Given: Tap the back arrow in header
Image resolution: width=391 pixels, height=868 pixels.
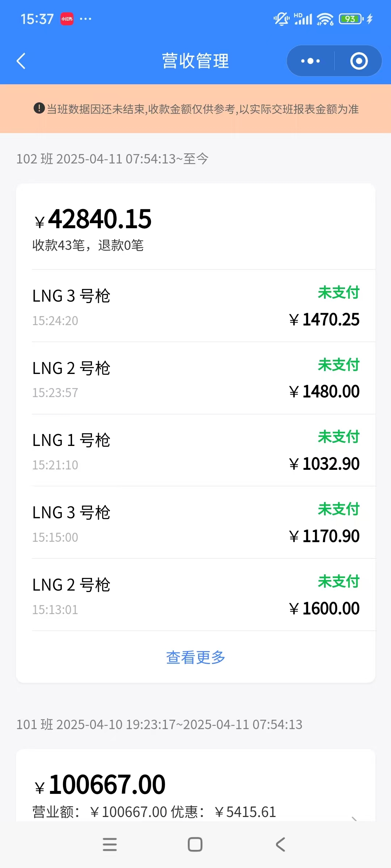Looking at the screenshot, I should 21,61.
